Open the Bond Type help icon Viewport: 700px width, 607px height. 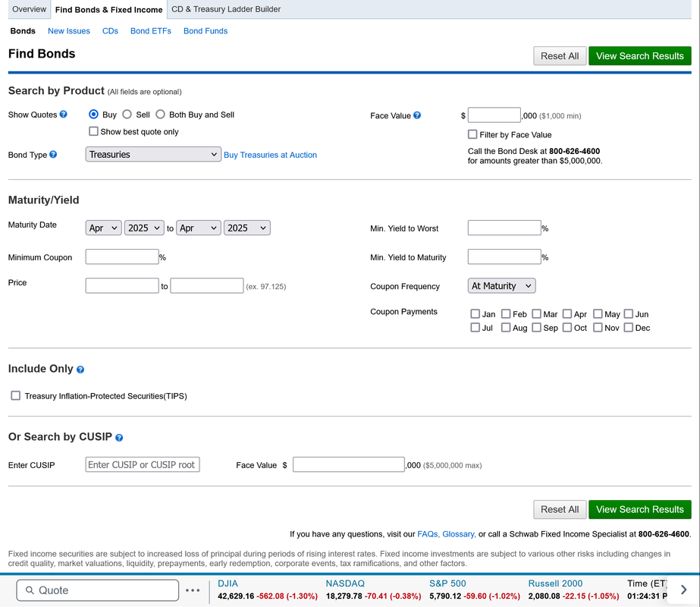[x=53, y=155]
